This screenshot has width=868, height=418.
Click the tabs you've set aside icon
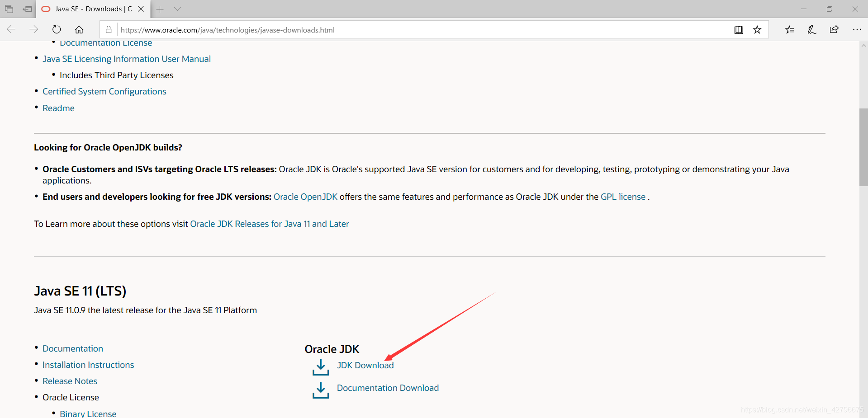coord(9,9)
